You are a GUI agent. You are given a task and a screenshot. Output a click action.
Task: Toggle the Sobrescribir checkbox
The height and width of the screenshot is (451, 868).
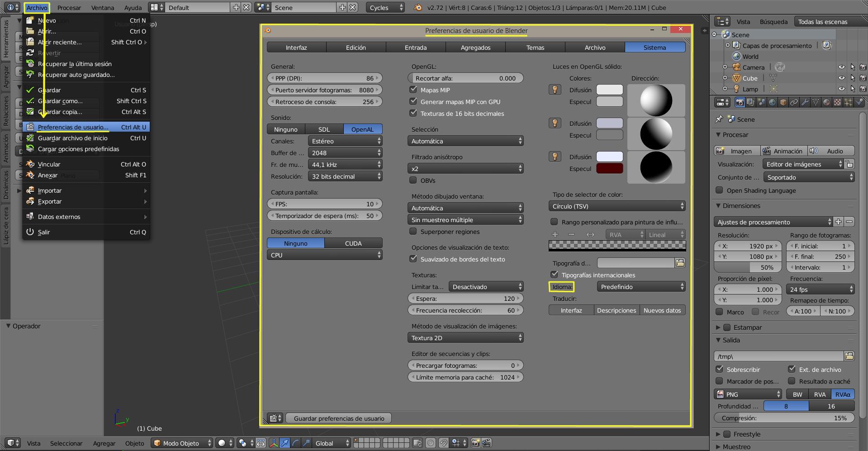tap(719, 369)
